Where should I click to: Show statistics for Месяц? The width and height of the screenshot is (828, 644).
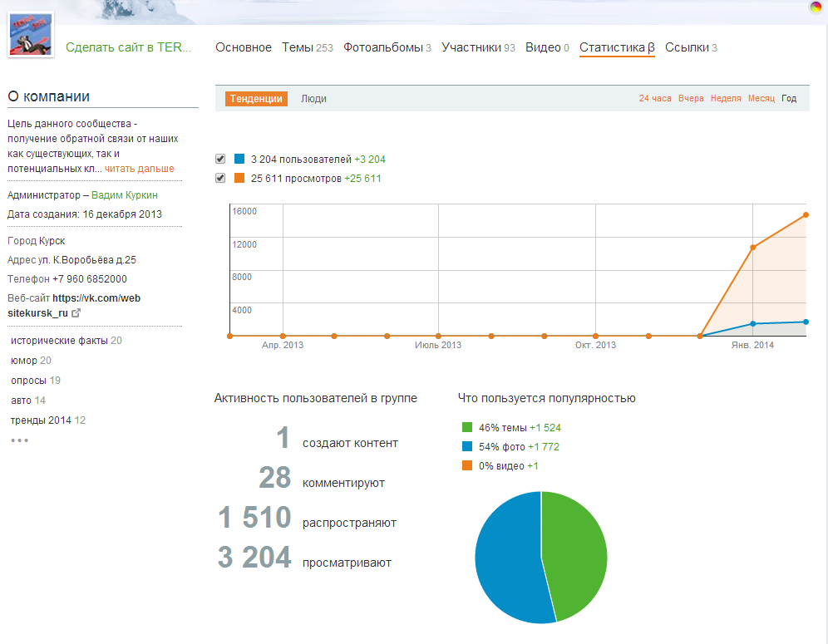click(x=761, y=98)
